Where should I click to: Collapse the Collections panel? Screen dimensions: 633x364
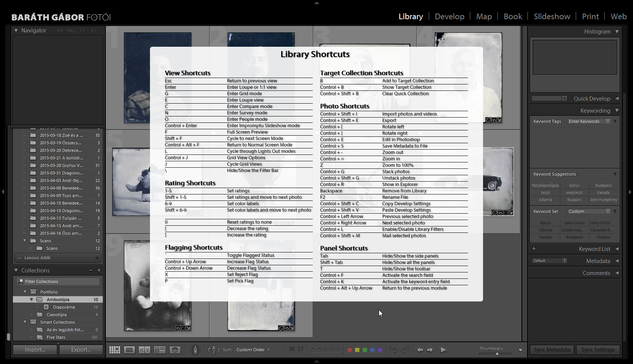16,270
